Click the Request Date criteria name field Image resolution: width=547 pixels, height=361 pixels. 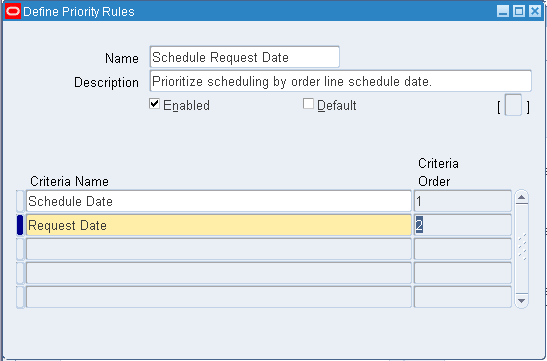219,225
